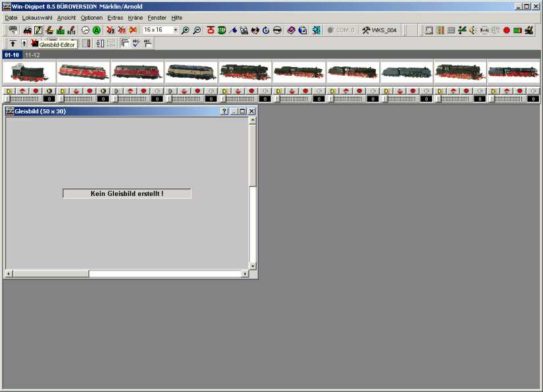This screenshot has width=543, height=392.
Task: Toggle the direction arrow on the second loco controller
Action: pyautogui.click(x=76, y=91)
